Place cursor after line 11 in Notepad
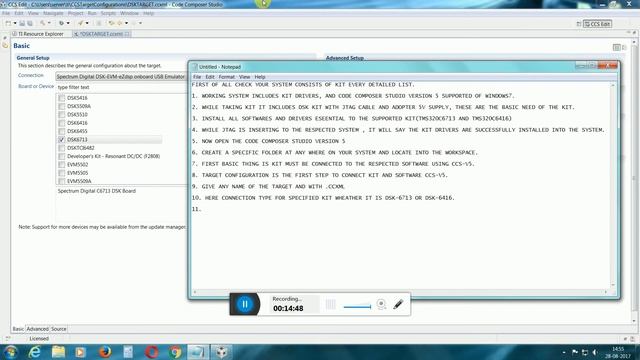This screenshot has width=640, height=360. [x=202, y=209]
